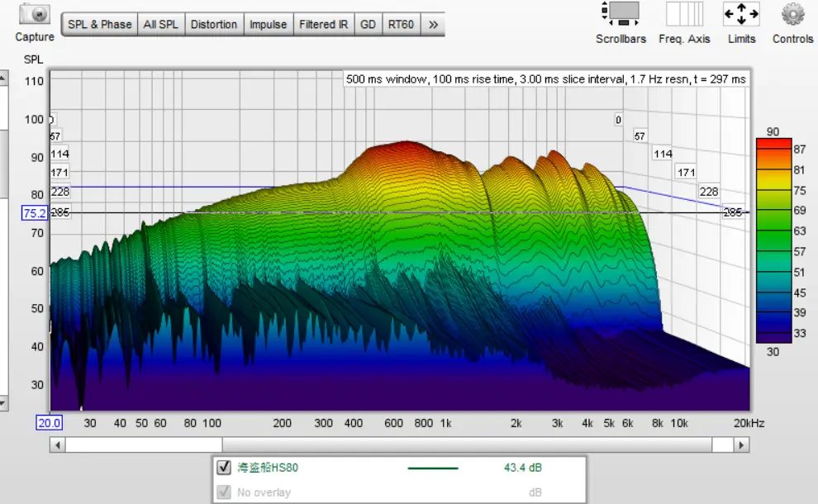Click the left 228 time slice label
This screenshot has height=504, width=818.
point(60,192)
